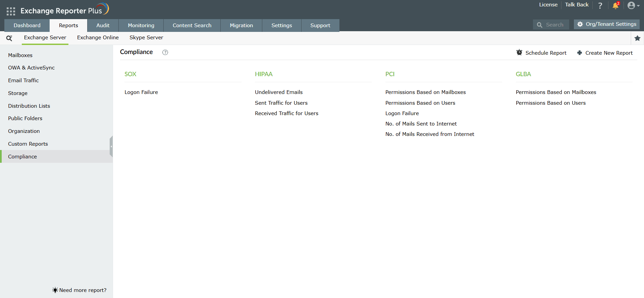644x298 pixels.
Task: Open No. of Mails Sent to Internet
Action: pos(421,124)
